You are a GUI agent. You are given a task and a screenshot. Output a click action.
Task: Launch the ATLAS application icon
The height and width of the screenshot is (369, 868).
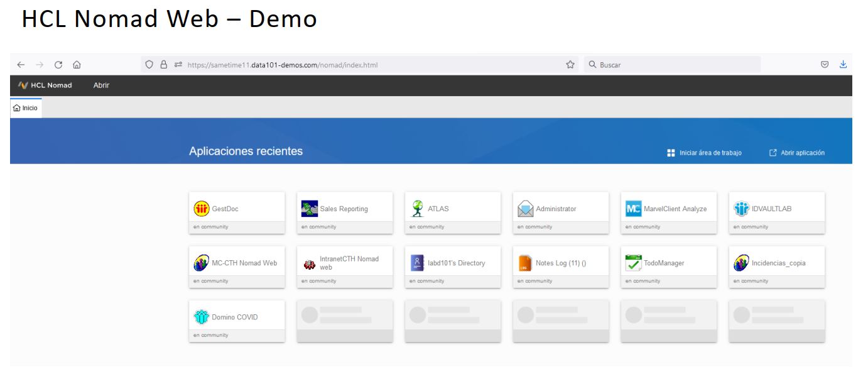point(417,208)
